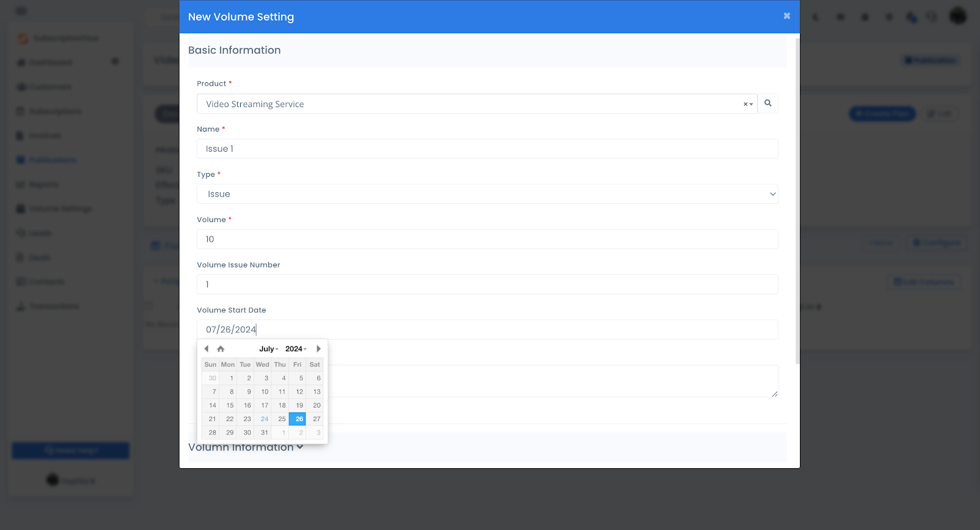Open the 2024 year dropdown in calendar

(x=296, y=349)
